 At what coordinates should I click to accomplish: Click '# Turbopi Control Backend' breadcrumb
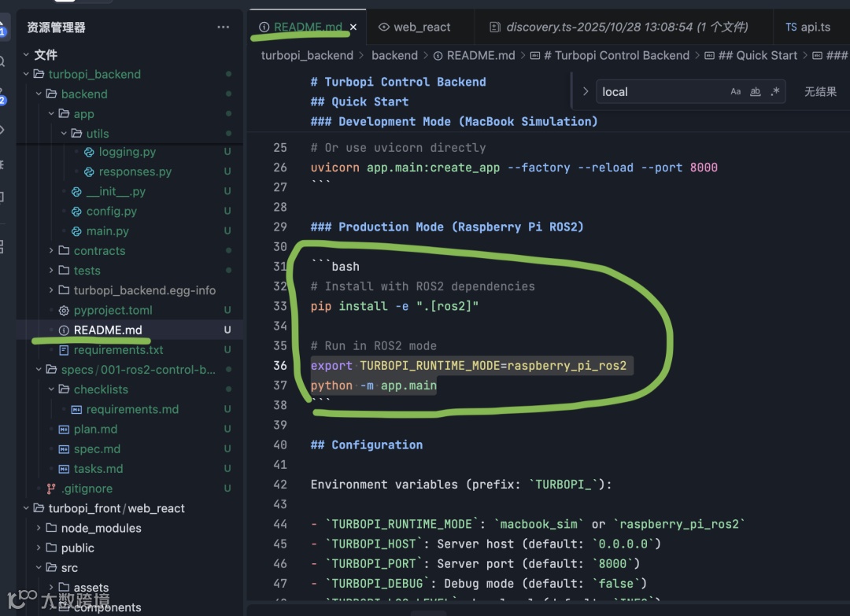click(616, 55)
